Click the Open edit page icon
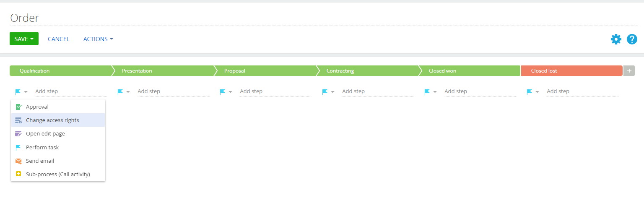The width and height of the screenshot is (644, 211). click(18, 134)
